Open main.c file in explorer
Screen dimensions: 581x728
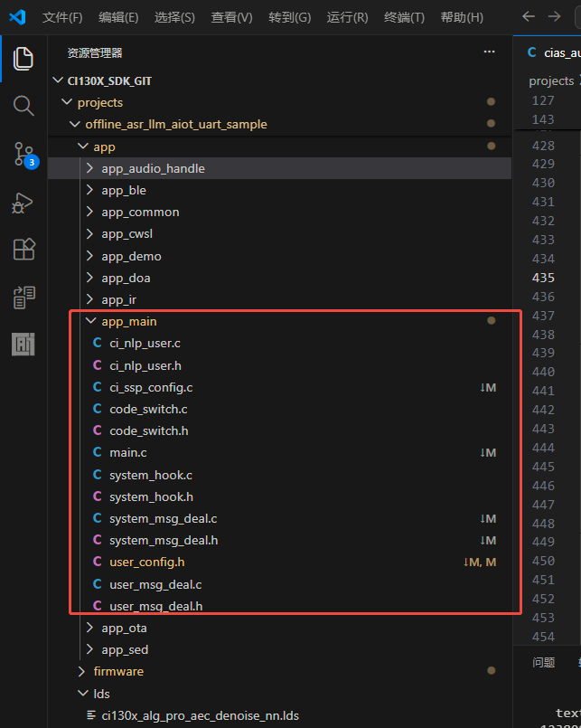127,452
